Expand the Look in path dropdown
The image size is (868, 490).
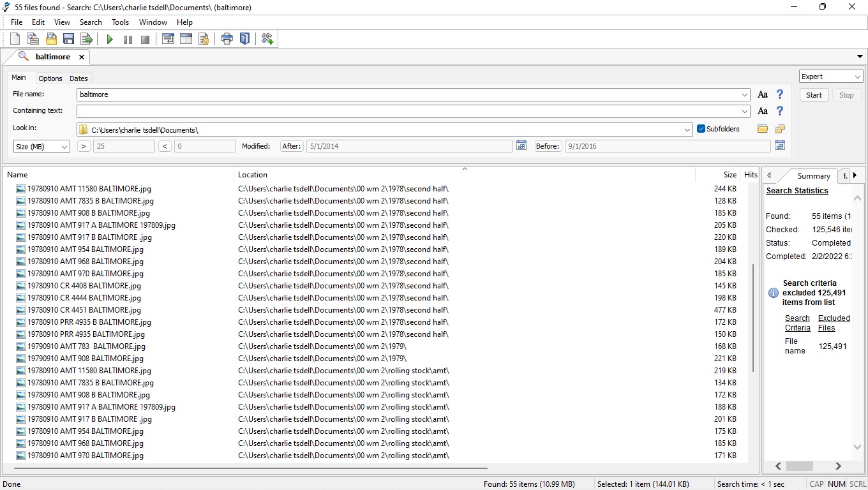687,130
